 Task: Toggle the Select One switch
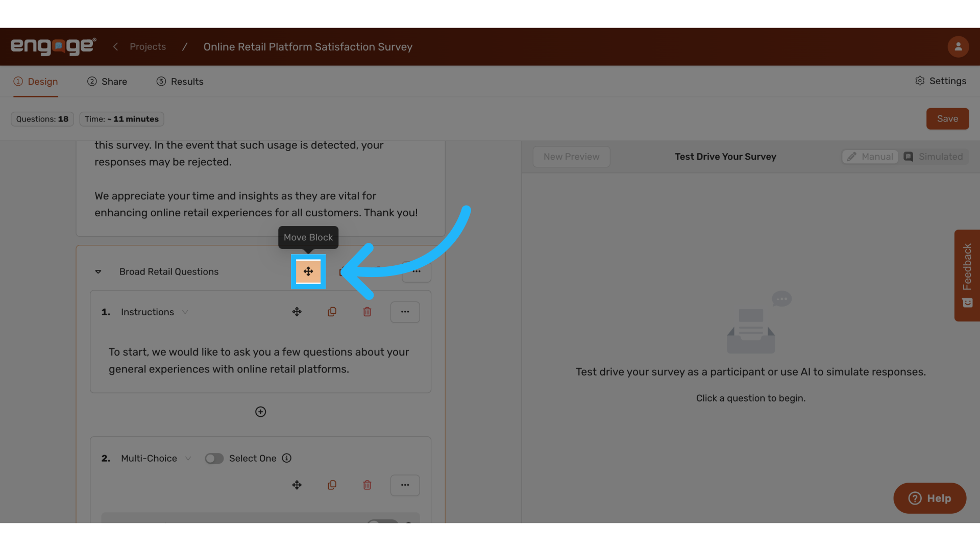tap(214, 459)
